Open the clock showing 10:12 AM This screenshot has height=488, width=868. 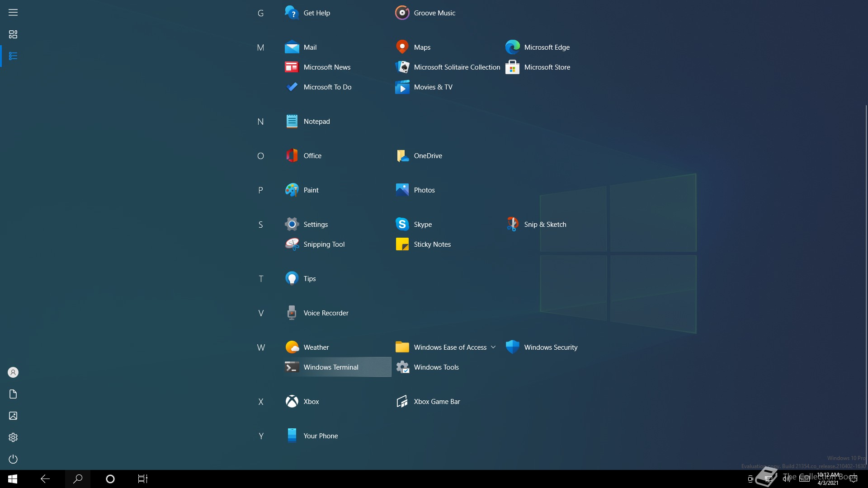828,479
